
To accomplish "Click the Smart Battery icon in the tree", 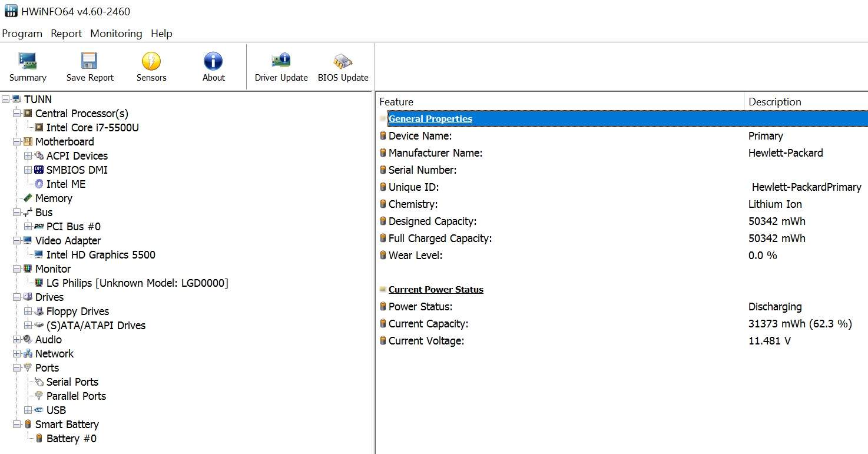I will [x=28, y=424].
